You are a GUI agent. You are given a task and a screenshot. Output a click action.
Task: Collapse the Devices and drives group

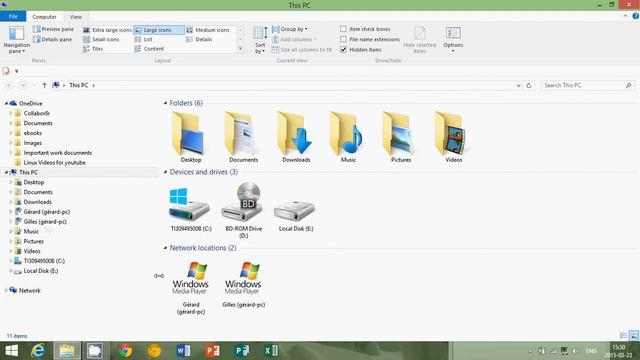[165, 172]
